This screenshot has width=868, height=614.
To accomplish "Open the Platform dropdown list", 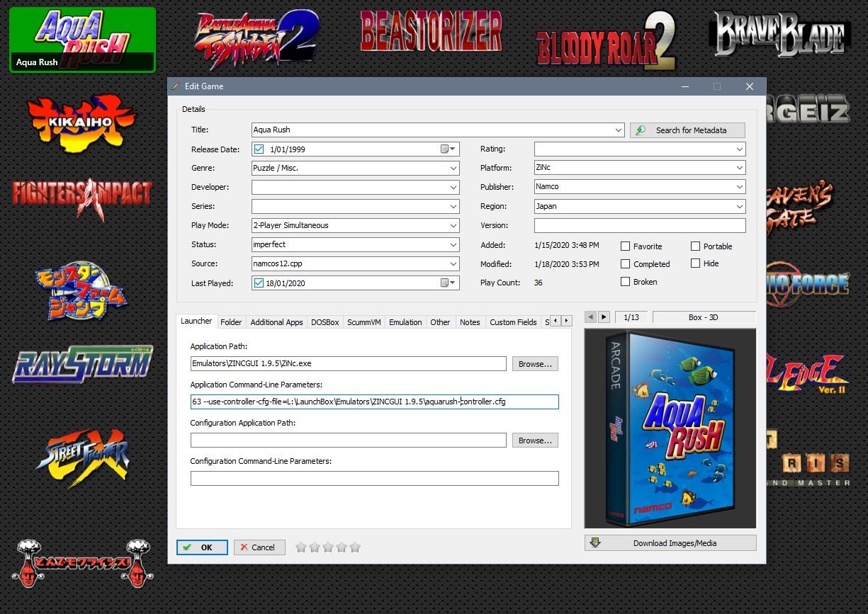I will tap(739, 169).
